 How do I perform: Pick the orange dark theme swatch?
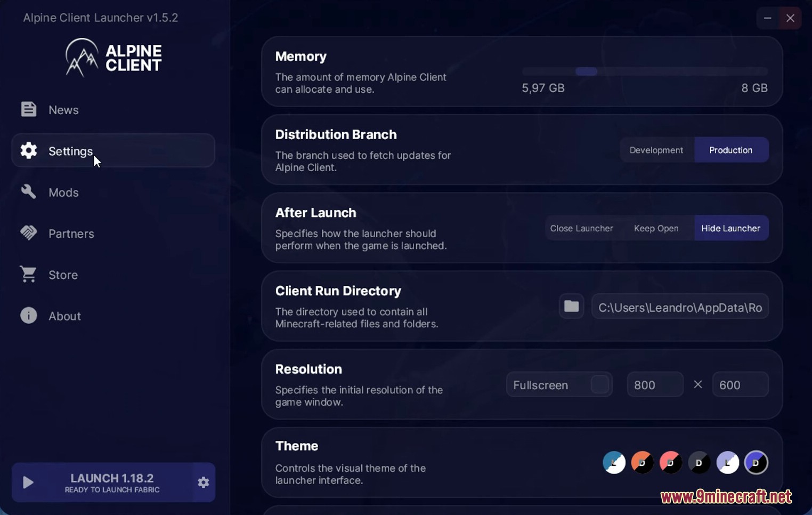click(642, 462)
